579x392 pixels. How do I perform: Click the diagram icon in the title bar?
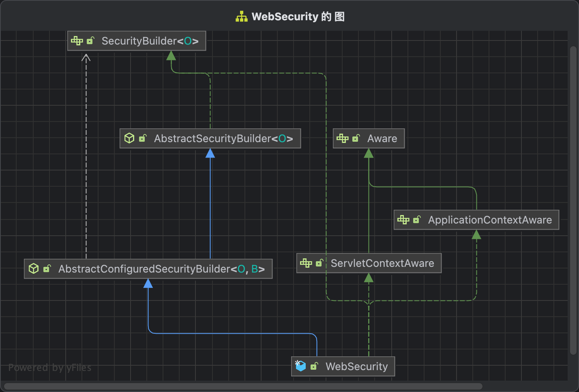point(241,17)
